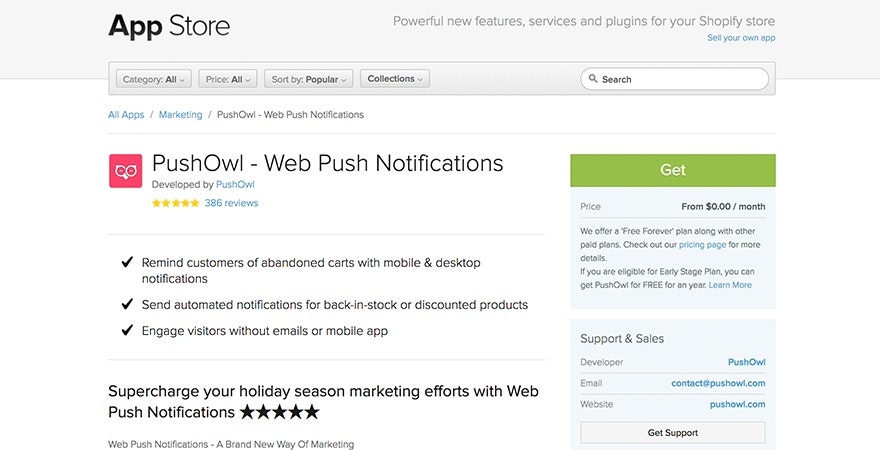This screenshot has height=450, width=880.
Task: Open the Category filter dropdown
Action: click(x=153, y=79)
